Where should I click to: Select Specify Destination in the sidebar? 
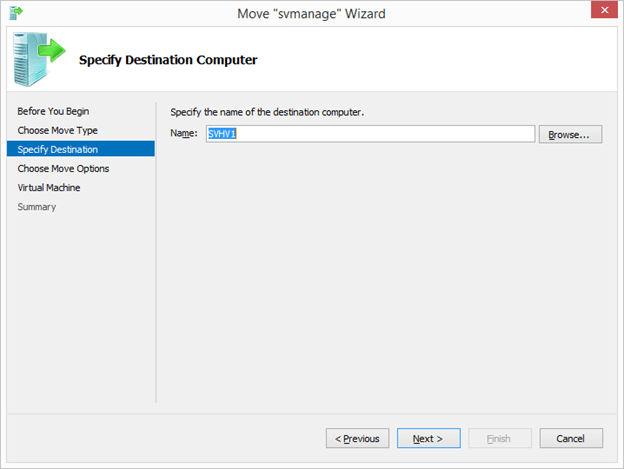(x=58, y=149)
